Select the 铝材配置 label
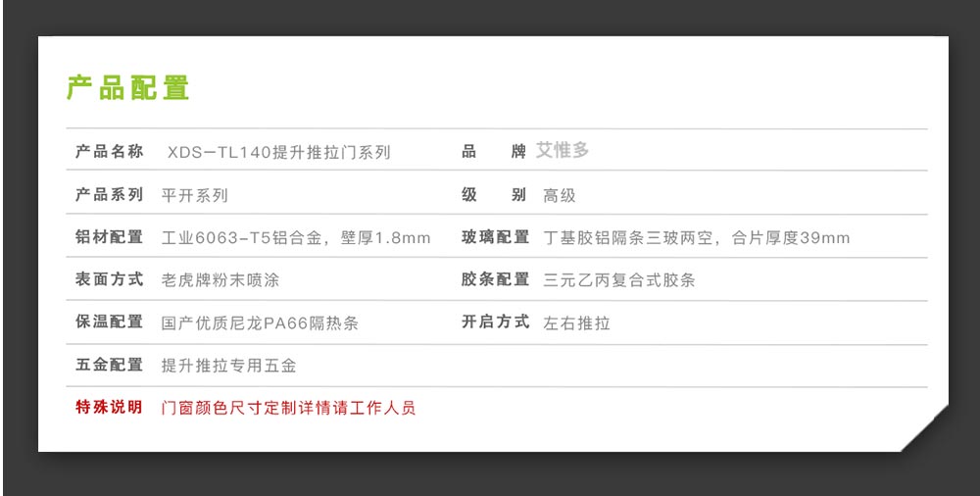 109,237
